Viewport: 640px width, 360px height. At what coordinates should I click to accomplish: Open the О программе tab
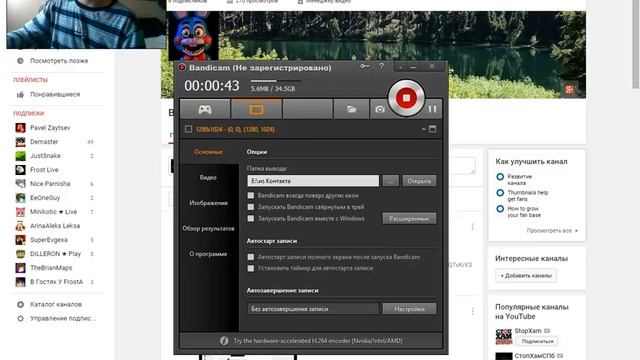coord(208,254)
